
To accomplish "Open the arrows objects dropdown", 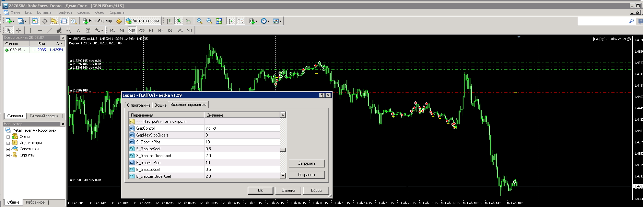I will (99, 30).
